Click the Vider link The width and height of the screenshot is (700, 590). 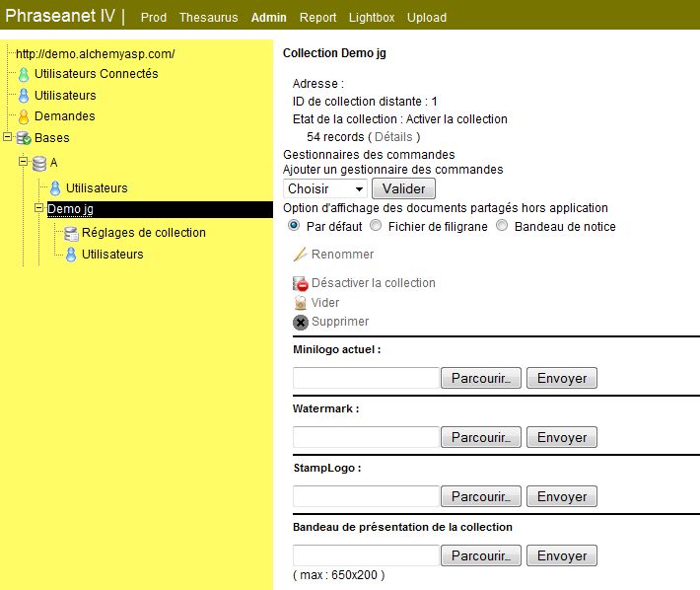tap(325, 302)
